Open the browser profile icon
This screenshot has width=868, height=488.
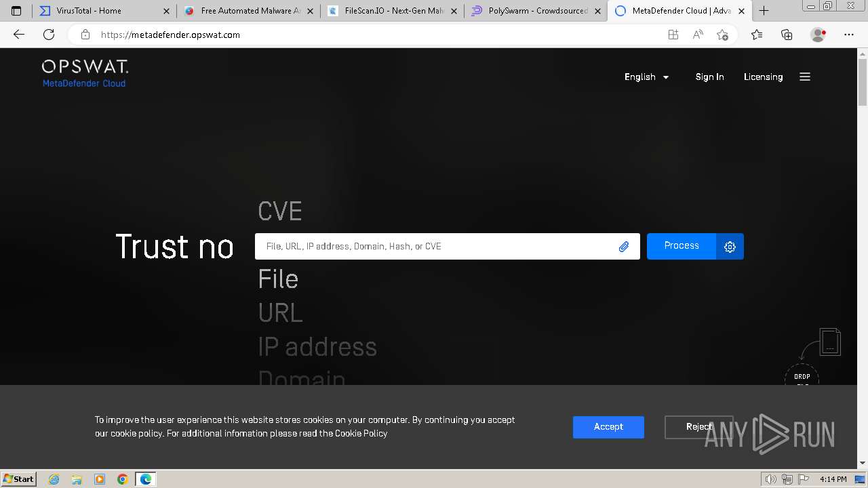point(818,35)
